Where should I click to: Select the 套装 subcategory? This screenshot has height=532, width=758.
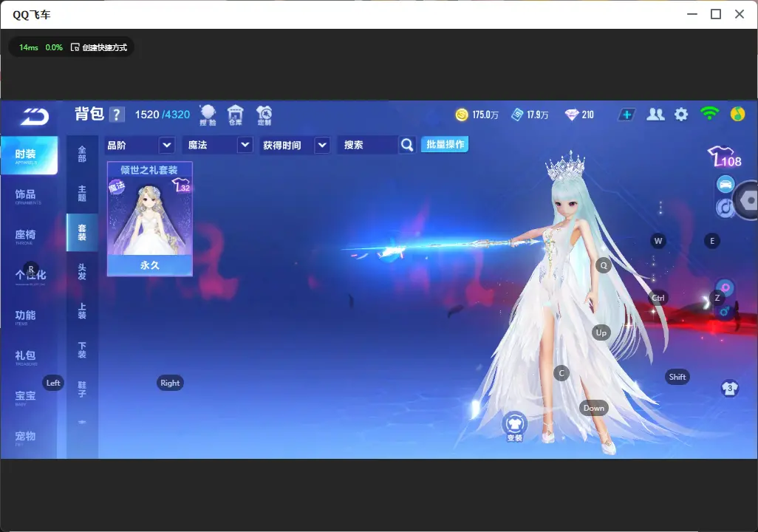82,233
